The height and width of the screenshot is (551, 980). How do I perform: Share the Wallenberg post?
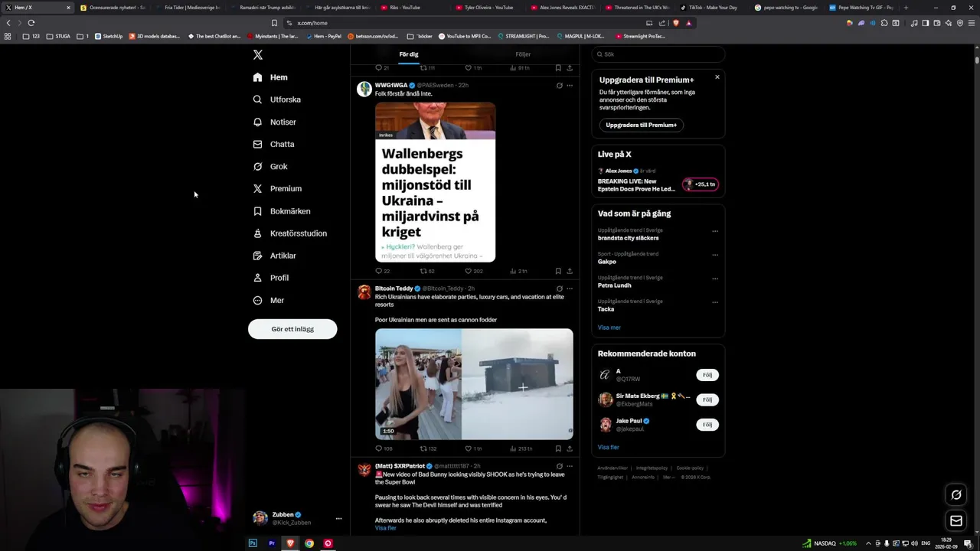(570, 271)
